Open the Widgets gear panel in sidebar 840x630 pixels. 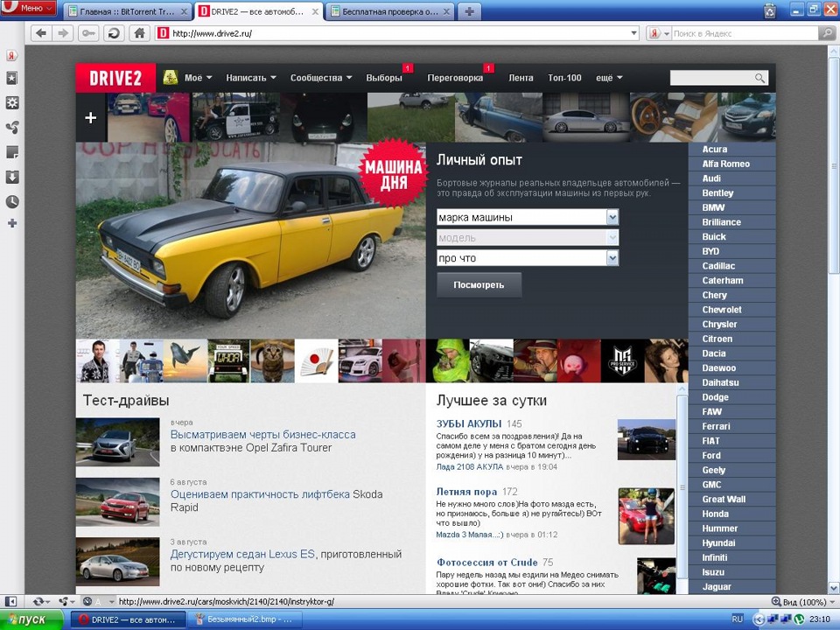tap(11, 102)
